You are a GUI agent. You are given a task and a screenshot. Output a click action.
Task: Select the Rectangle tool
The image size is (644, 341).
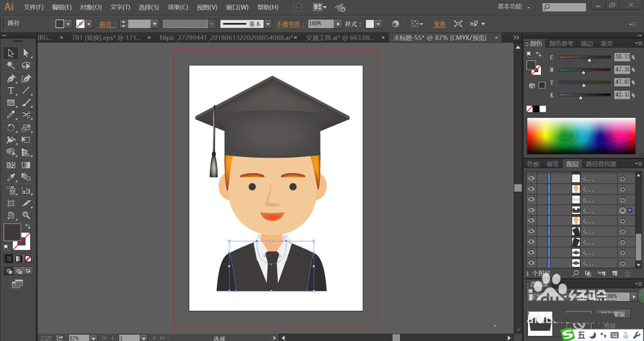tap(11, 103)
